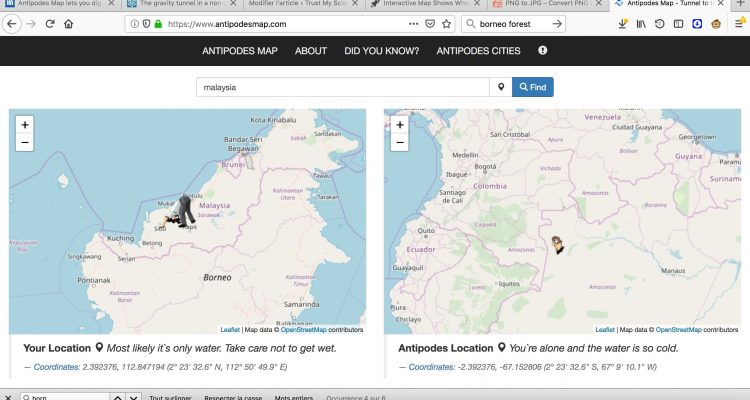Viewport: 750px width, 400px height.
Task: Open OpenStreetMap link on right map
Action: coord(679,330)
